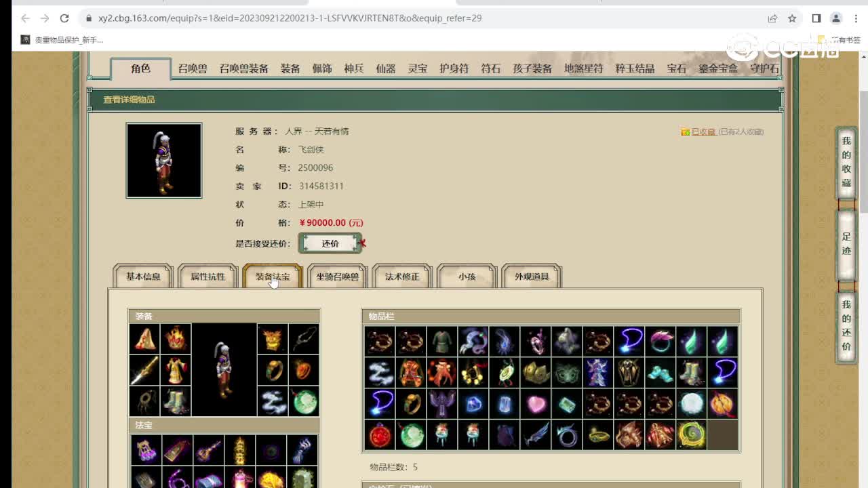Select the blue sapphire gem inventory item

[x=473, y=403]
